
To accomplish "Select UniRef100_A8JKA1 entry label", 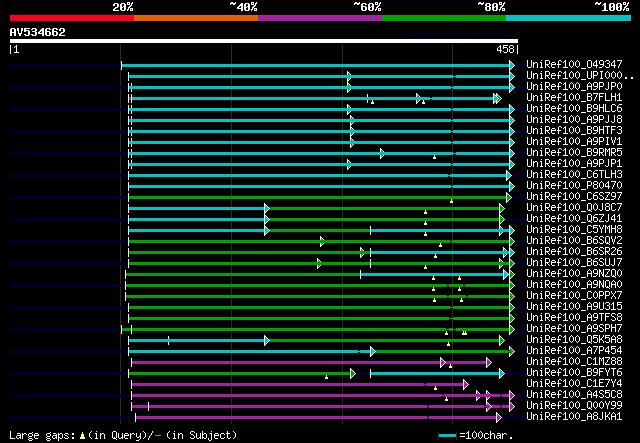I will point(574,417).
